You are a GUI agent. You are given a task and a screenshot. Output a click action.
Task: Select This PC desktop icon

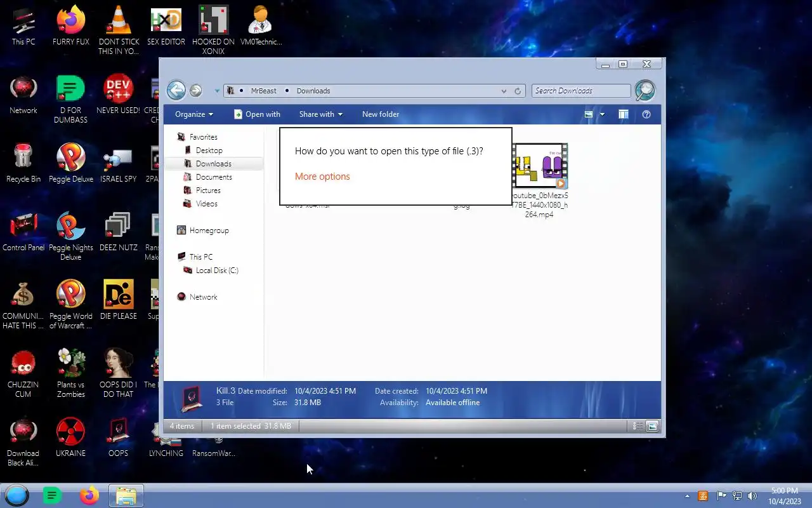pyautogui.click(x=23, y=27)
